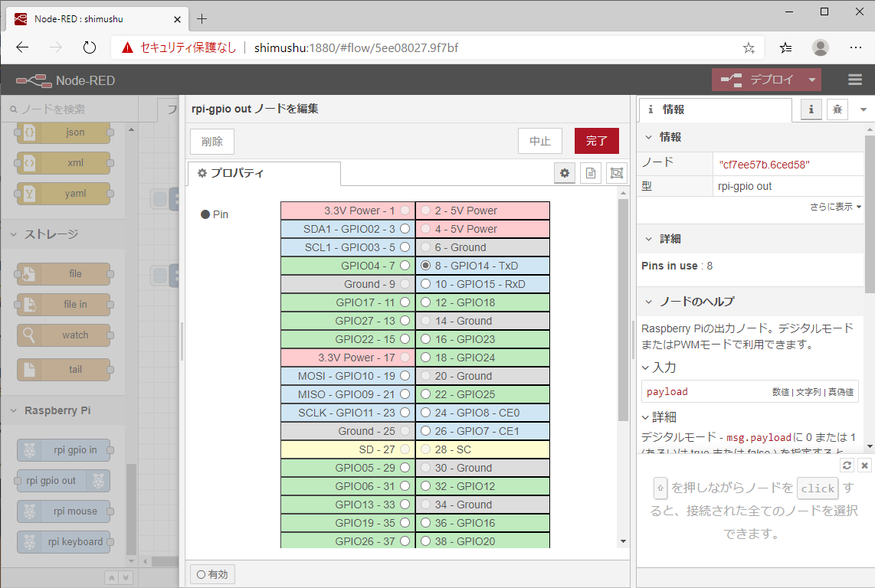Open the sidebar tab list dropdown
Screen dimensions: 875x588
click(864, 109)
